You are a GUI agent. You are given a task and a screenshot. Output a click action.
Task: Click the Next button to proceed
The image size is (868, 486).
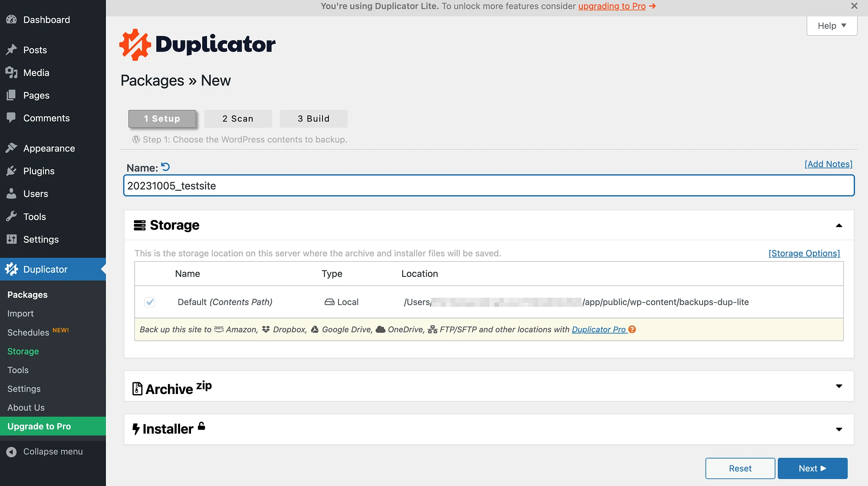pyautogui.click(x=812, y=468)
